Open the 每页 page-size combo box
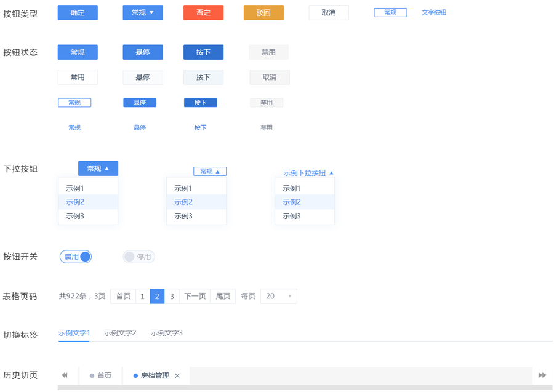 tap(278, 296)
